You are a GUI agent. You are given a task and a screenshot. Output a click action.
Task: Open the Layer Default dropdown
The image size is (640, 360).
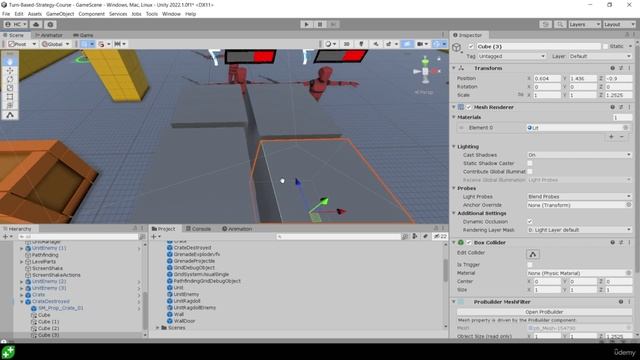point(600,56)
